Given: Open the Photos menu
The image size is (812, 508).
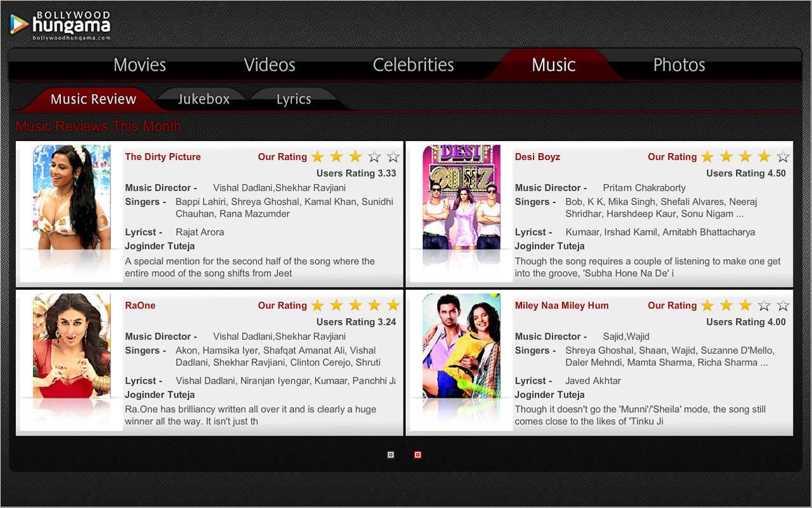Looking at the screenshot, I should (678, 64).
